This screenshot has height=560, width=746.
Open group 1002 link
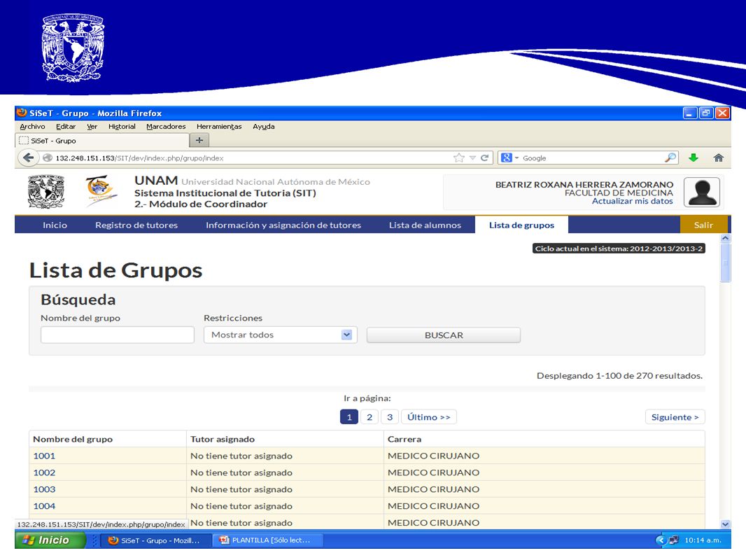point(44,472)
